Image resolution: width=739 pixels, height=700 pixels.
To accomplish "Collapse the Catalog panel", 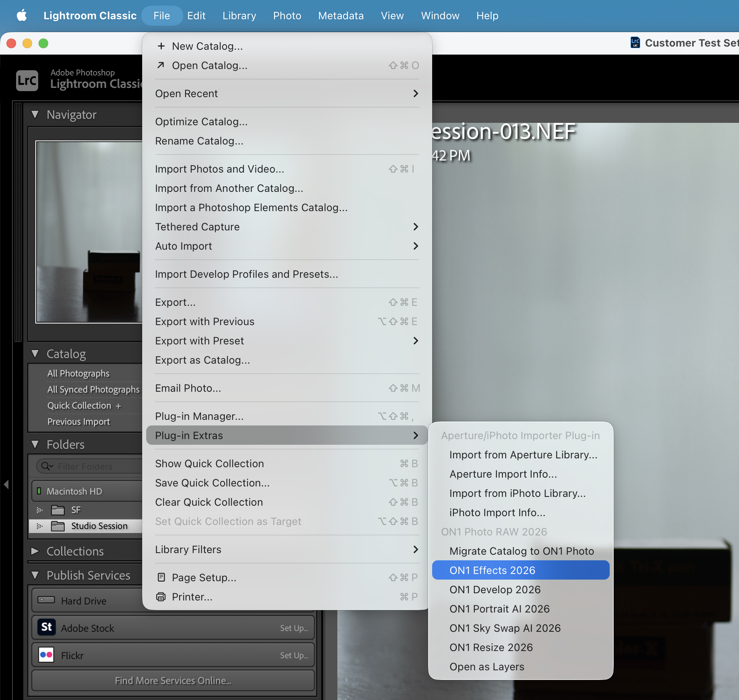I will pos(35,354).
